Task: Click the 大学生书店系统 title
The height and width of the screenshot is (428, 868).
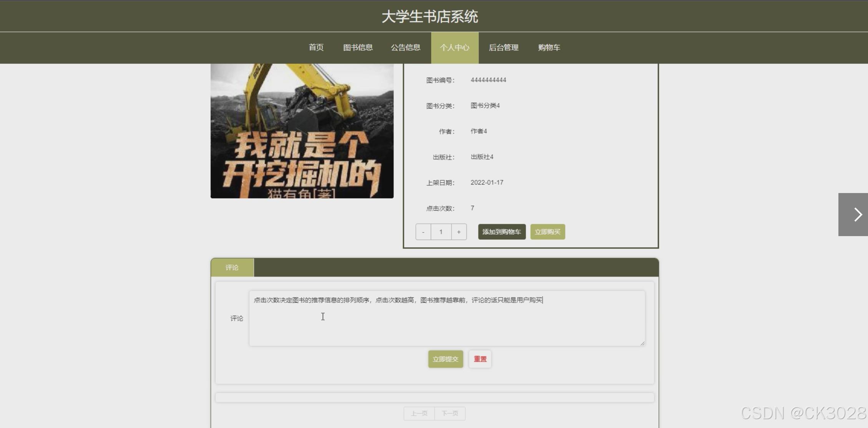Action: coord(430,17)
